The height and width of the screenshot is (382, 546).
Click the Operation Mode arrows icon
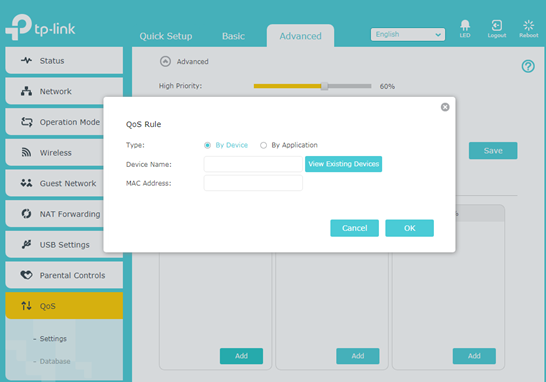tap(26, 122)
